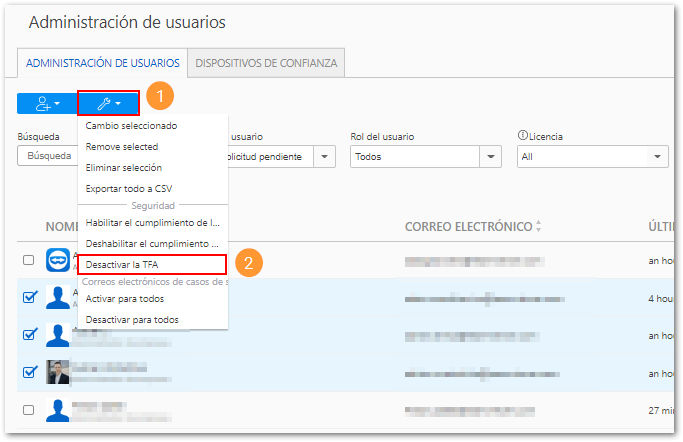This screenshot has width=683, height=442.
Task: Click the user photo thumbnail in fourth row
Action: [x=58, y=372]
